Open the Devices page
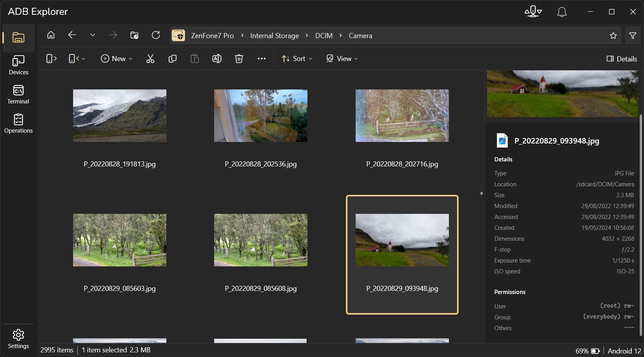The image size is (644, 357). 18,65
